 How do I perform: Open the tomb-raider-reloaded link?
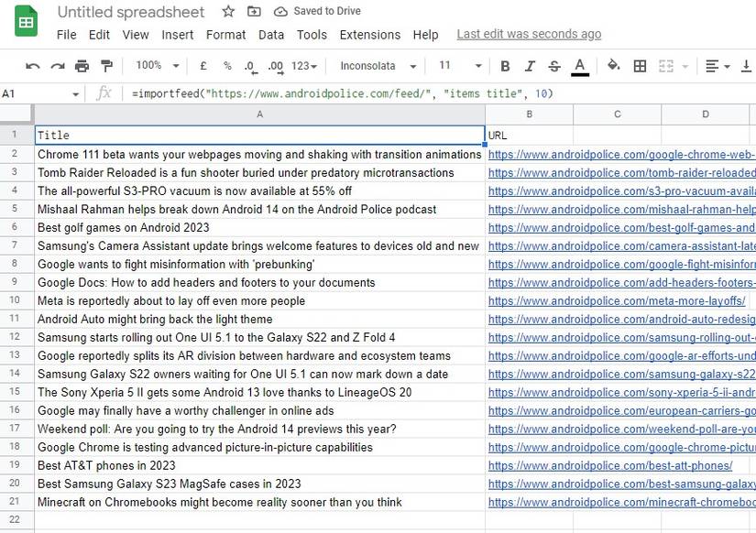(621, 173)
